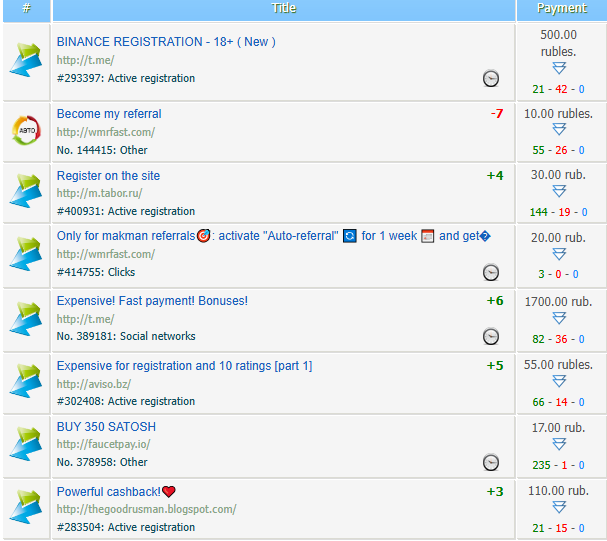Click #293397: Active registration text

pyautogui.click(x=126, y=79)
